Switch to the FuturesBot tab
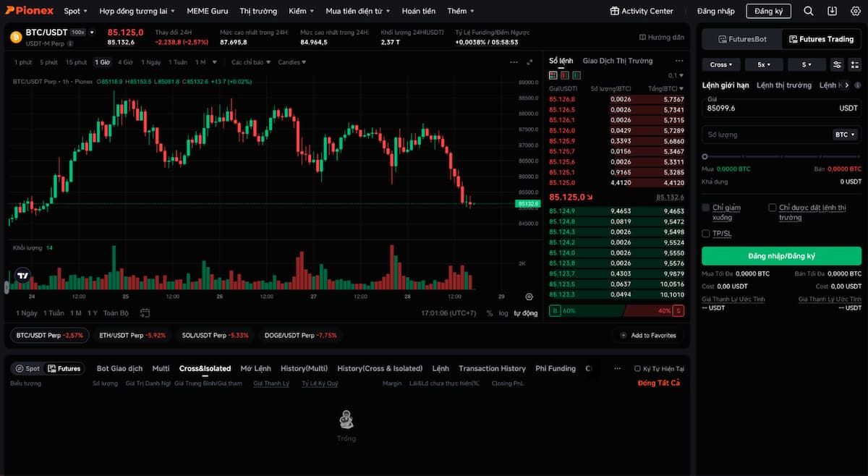This screenshot has height=476, width=868. click(741, 39)
